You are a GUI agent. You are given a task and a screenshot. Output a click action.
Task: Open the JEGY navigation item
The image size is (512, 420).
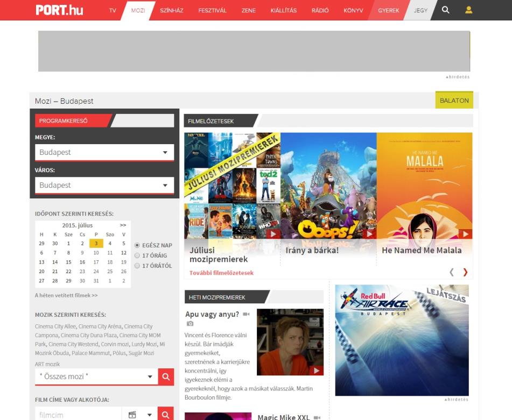[x=420, y=10]
